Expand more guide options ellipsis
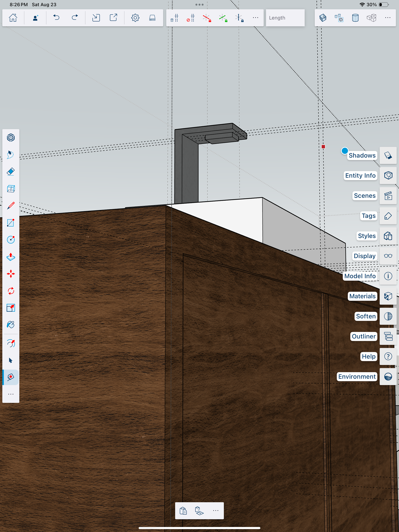 pos(255,18)
